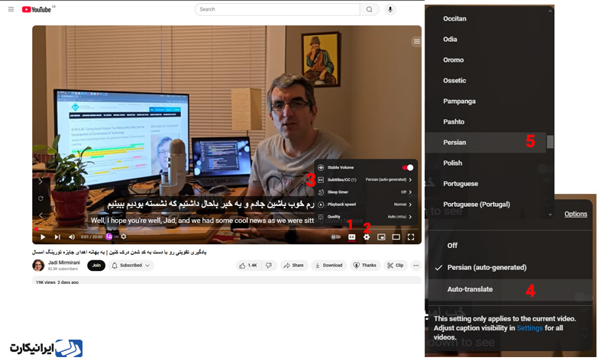Click the Thanks button
Image resolution: width=611 pixels, height=364 pixels.
(365, 266)
